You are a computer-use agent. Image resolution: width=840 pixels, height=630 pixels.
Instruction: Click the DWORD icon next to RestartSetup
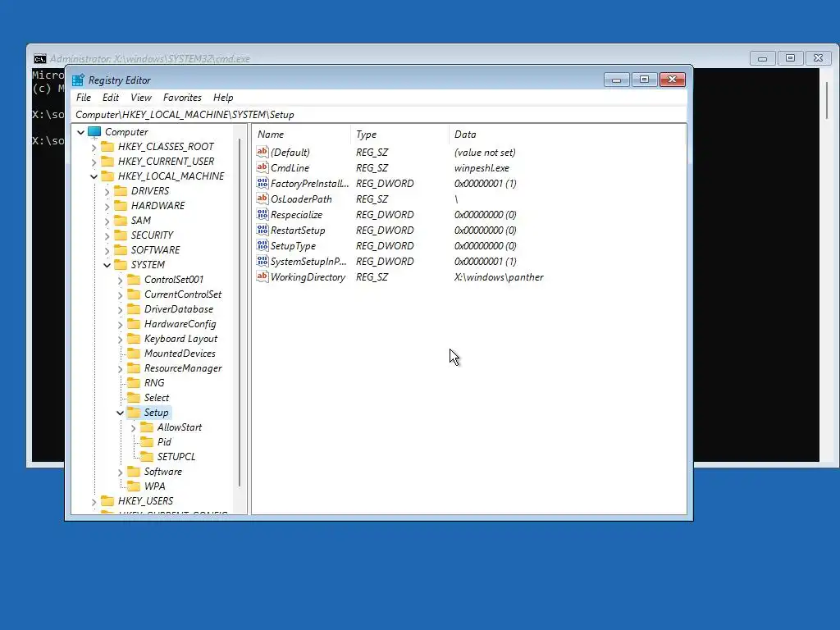(x=262, y=230)
